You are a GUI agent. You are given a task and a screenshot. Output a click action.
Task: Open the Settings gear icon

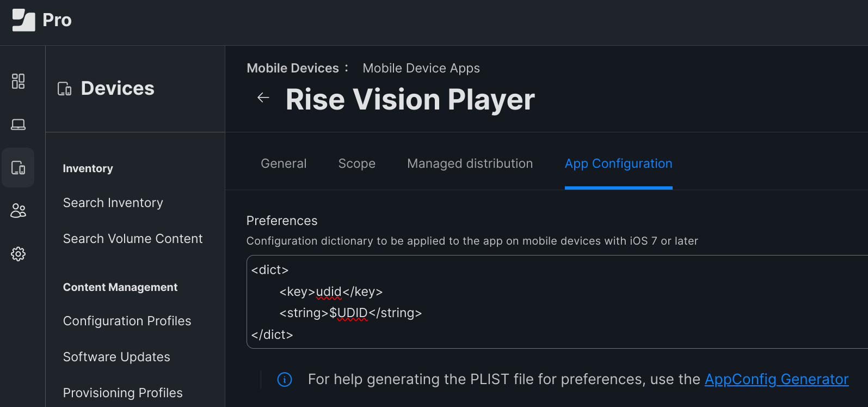pos(18,254)
